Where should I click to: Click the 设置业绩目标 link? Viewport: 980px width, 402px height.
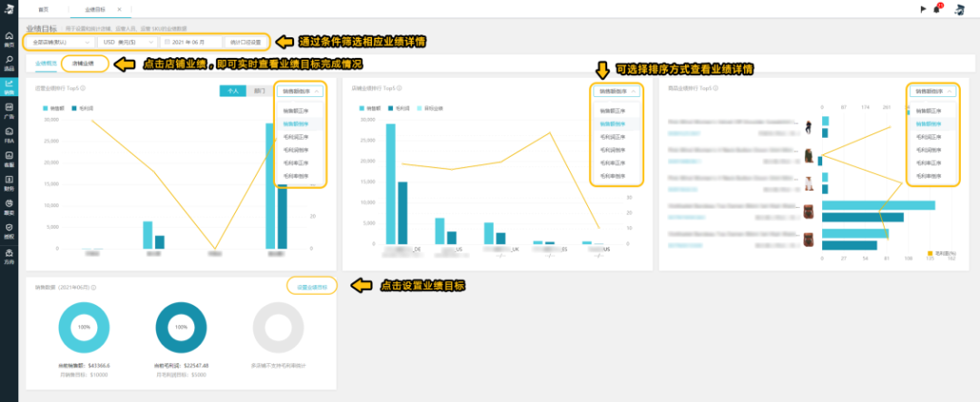coord(312,287)
